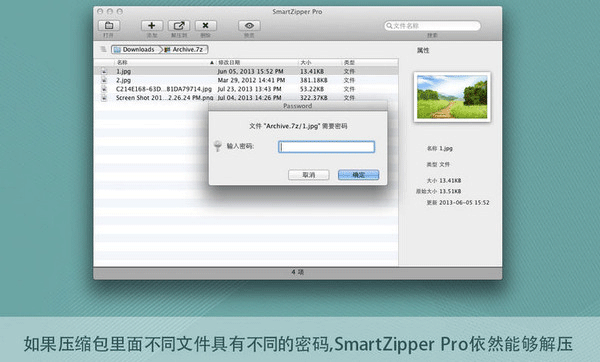Select the file 1.jpg in the list
Viewport: 600px width, 362px height.
coord(246,71)
